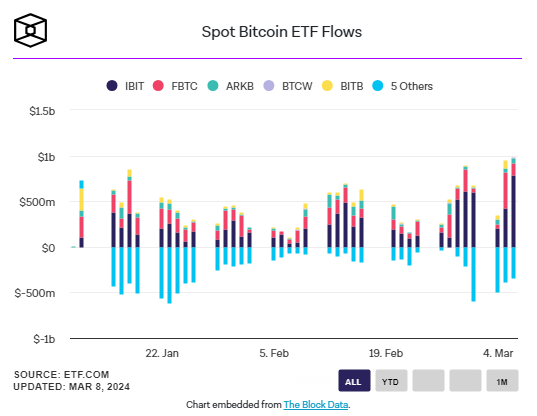The image size is (537, 416).
Task: Toggle the ARKB legend series
Action: 230,86
